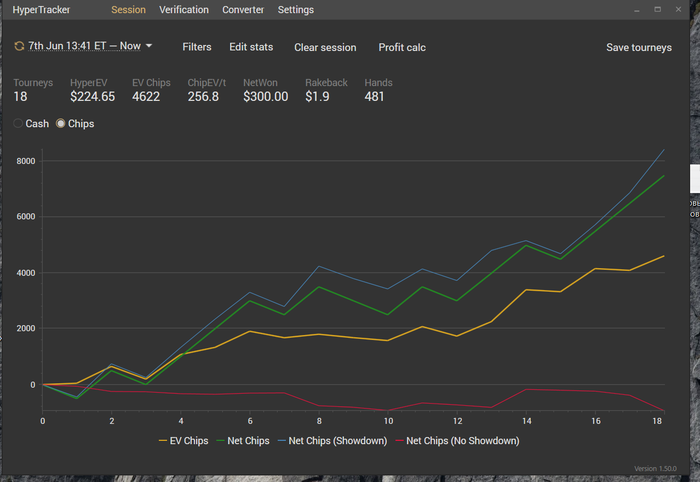Go to the Converter tab
Image resolution: width=700 pixels, height=482 pixels.
coord(243,10)
